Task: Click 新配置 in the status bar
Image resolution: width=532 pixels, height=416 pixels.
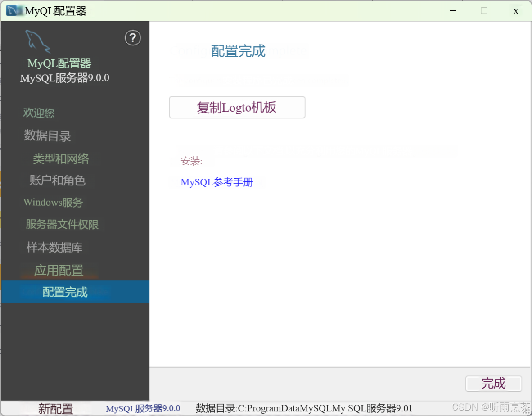Action: coord(56,408)
